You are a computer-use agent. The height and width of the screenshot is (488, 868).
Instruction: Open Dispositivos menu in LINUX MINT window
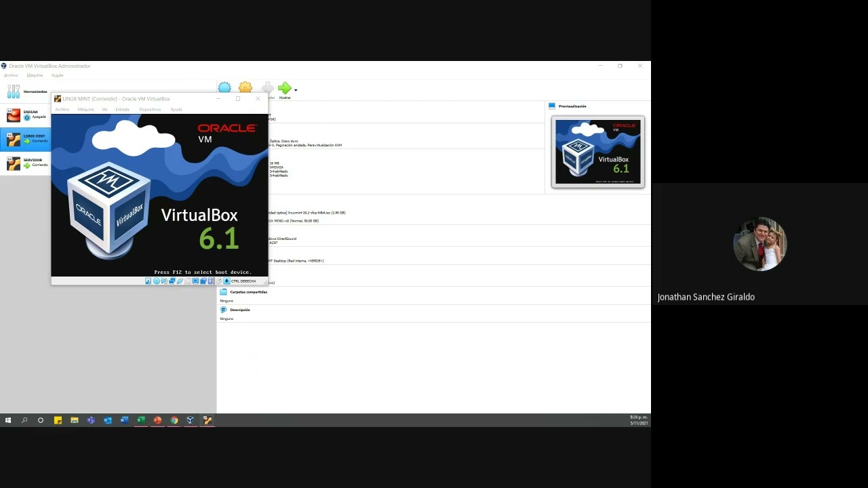(150, 109)
